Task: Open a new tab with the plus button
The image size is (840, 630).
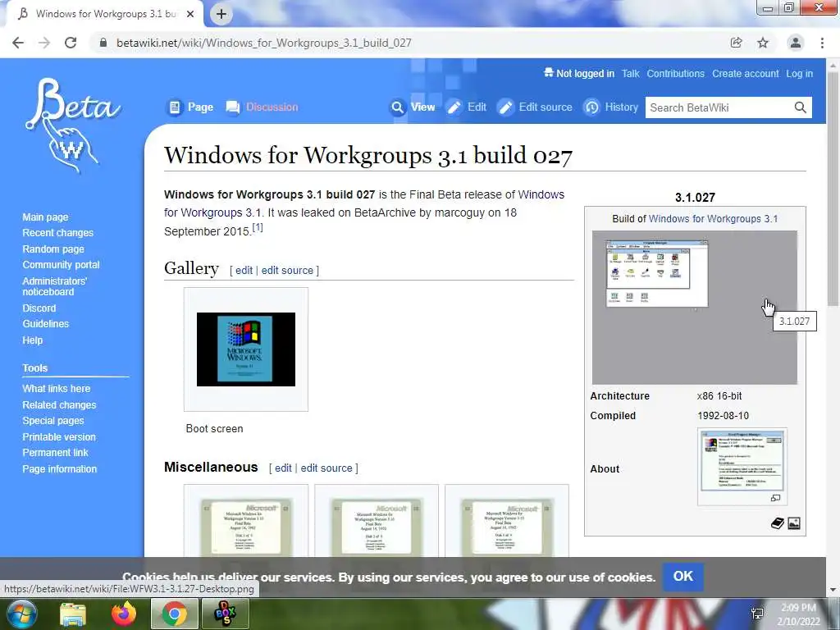Action: (x=221, y=14)
